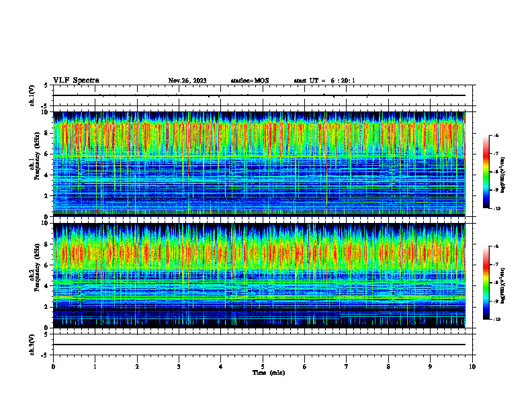Click time axis tick label "2"
Viewport: 532px width, 411px height.
(x=137, y=367)
